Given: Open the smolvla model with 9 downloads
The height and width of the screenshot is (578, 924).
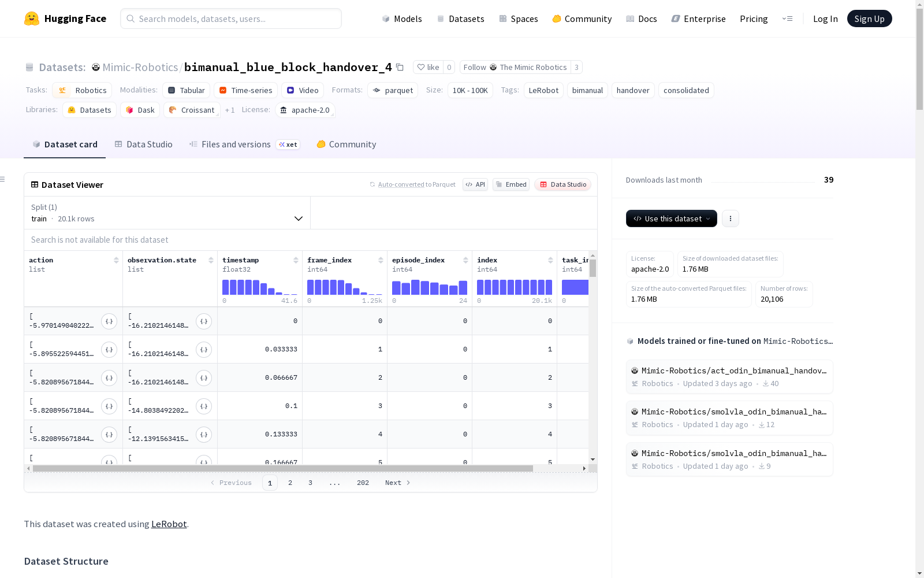Looking at the screenshot, I should (x=729, y=460).
